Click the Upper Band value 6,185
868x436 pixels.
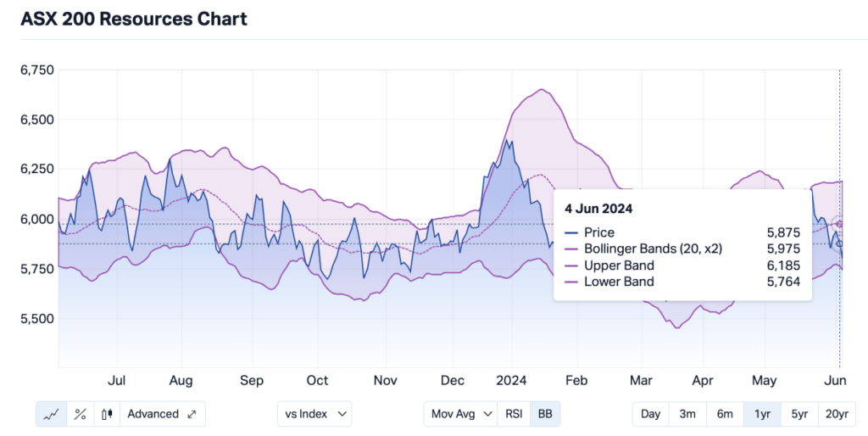(783, 266)
